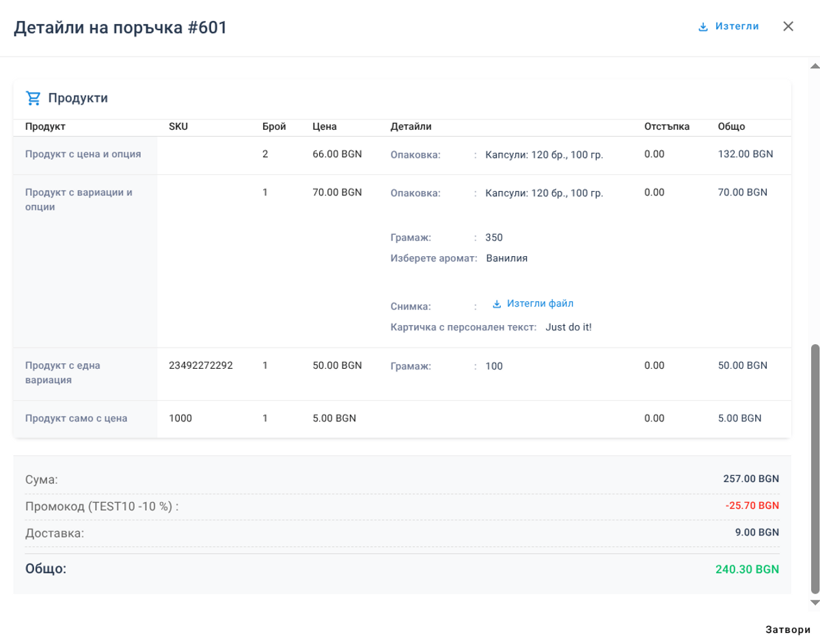820x644 pixels.
Task: Click the scrollbar down arrow
Action: pyautogui.click(x=814, y=602)
